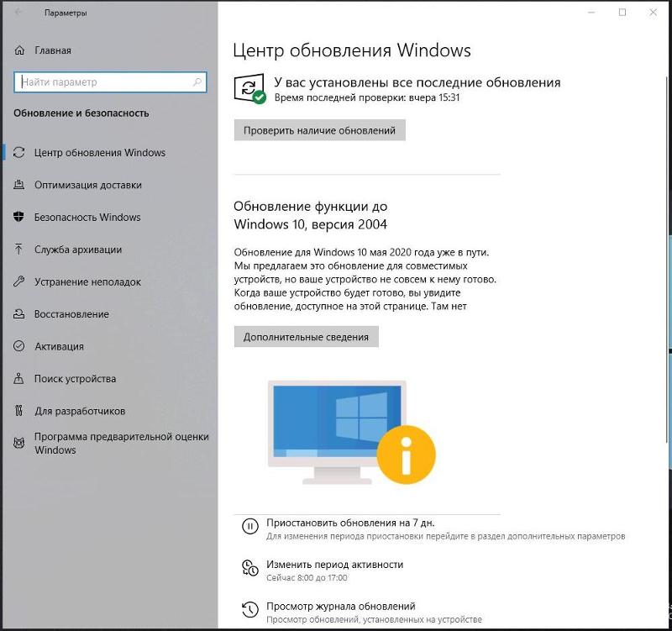Click the back arrow in the title bar
672x631 pixels.
click(x=18, y=13)
